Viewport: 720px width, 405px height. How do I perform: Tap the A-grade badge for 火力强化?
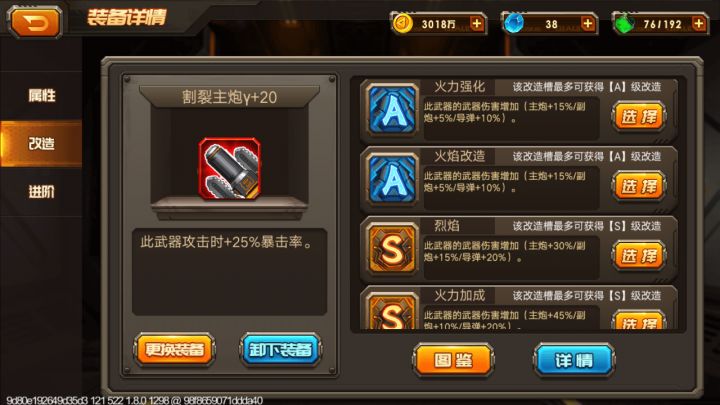click(x=393, y=110)
